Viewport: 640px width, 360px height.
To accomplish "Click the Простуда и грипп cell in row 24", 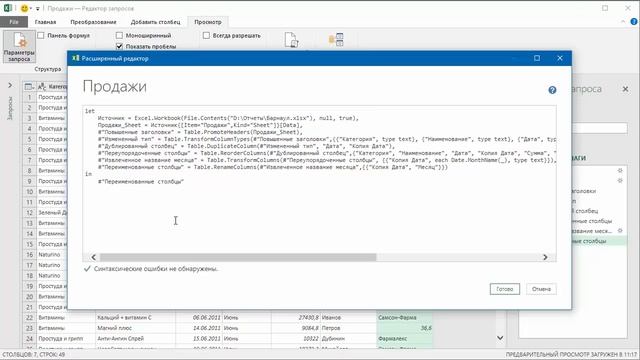I will click(x=65, y=338).
